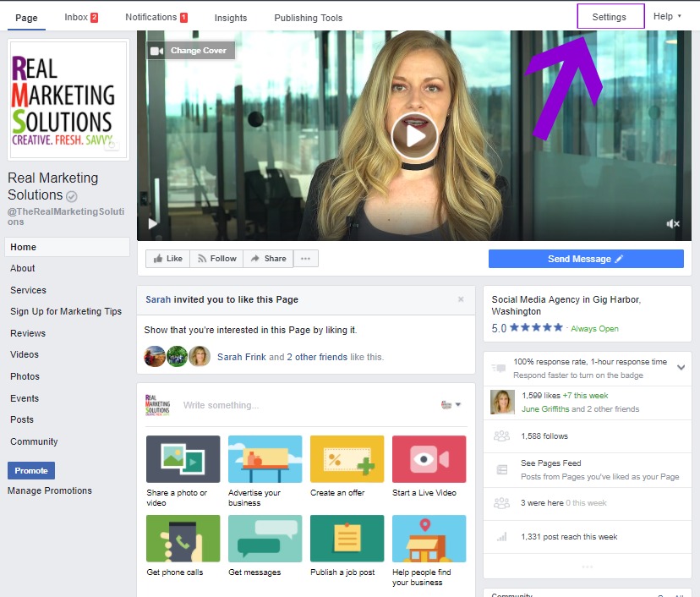The image size is (700, 597).
Task: Click the Follow button
Action: (x=216, y=259)
